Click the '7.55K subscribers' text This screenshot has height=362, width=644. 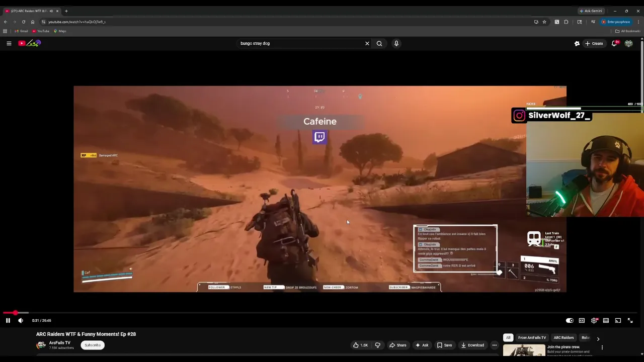point(61,348)
